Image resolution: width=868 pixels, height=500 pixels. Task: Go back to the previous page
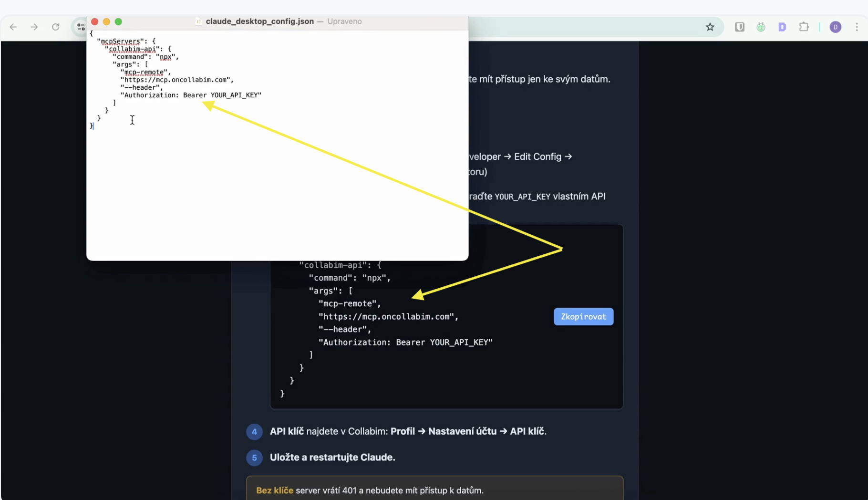[x=13, y=27]
